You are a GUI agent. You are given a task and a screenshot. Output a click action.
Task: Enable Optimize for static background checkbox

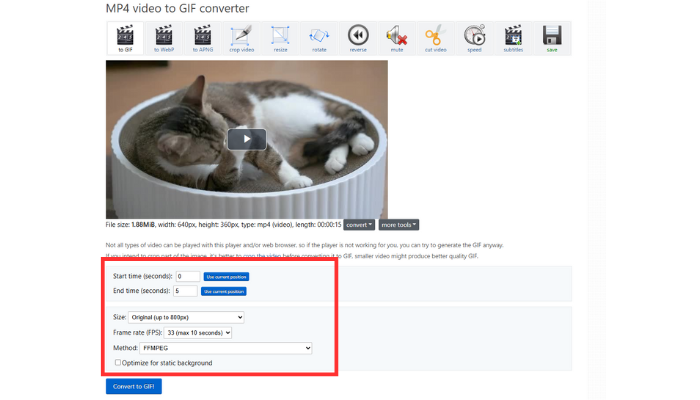click(118, 362)
